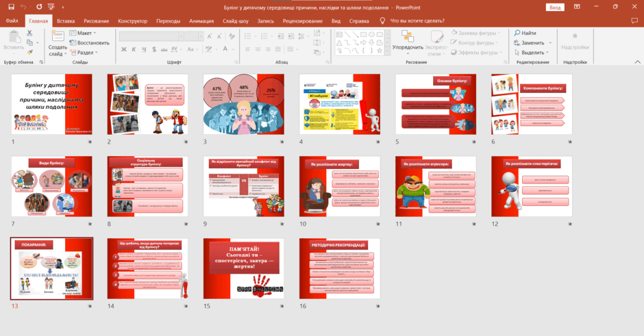Start slideshow from quick access toolbar icon
The width and height of the screenshot is (644, 336).
tap(51, 7)
